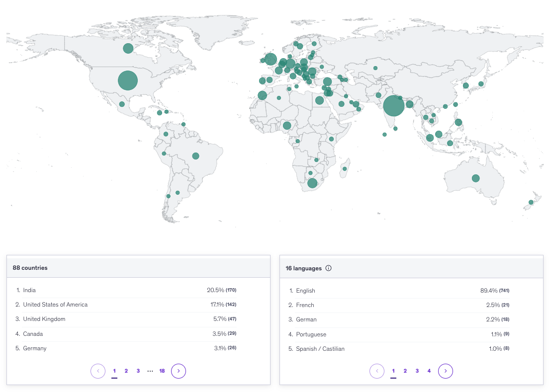Select page 1 of the languages list

393,371
